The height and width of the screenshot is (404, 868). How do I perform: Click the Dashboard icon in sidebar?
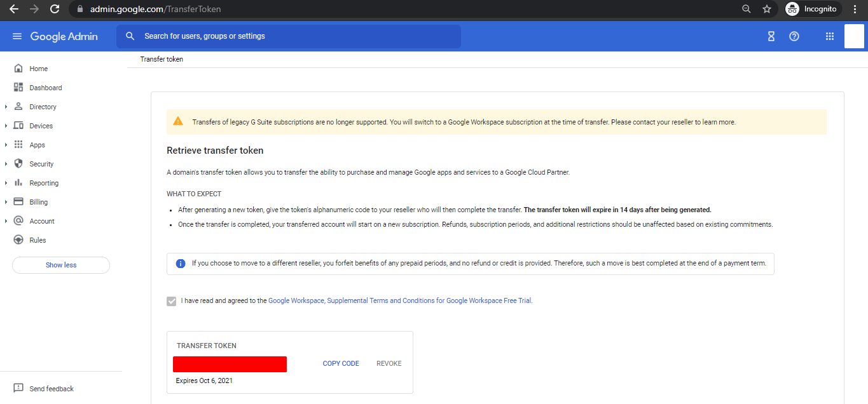point(18,88)
